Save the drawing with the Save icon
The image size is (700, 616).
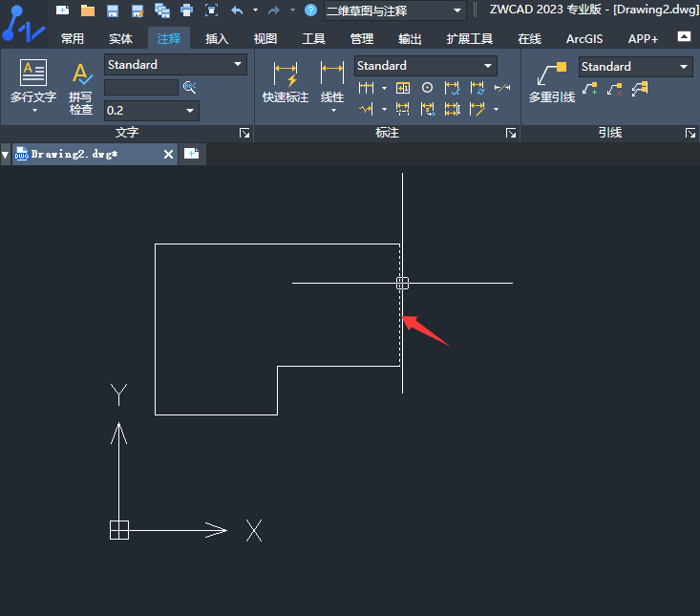113,11
